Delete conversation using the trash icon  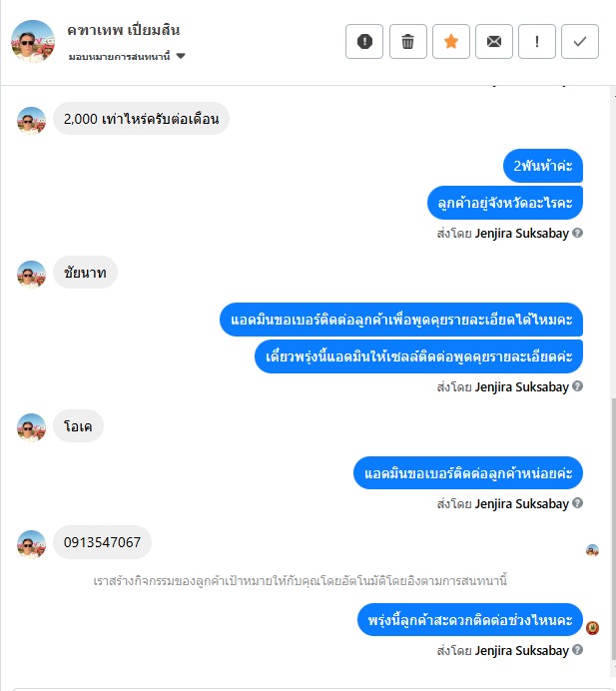pyautogui.click(x=407, y=42)
